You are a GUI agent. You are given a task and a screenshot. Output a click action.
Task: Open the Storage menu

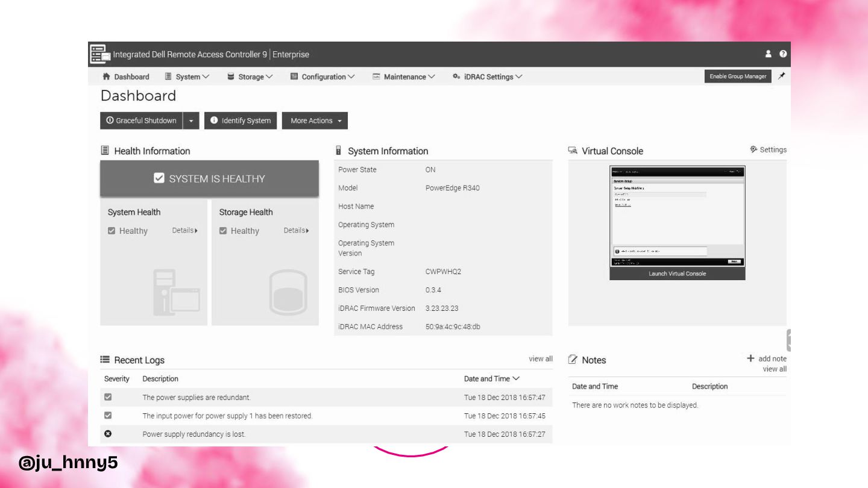(250, 77)
